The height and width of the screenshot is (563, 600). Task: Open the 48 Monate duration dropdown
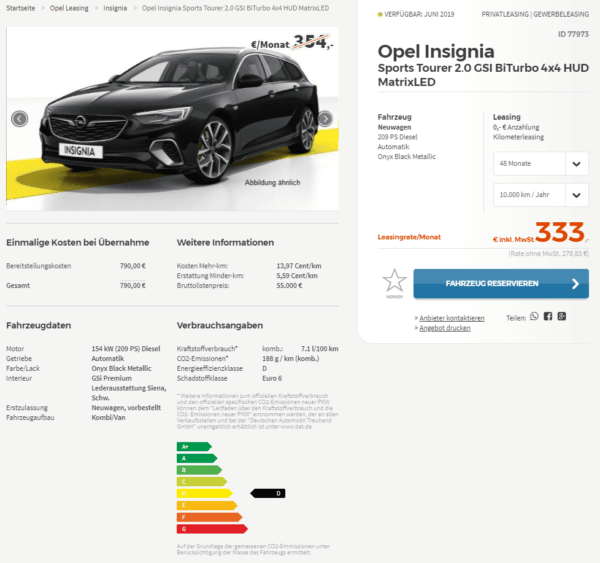541,163
